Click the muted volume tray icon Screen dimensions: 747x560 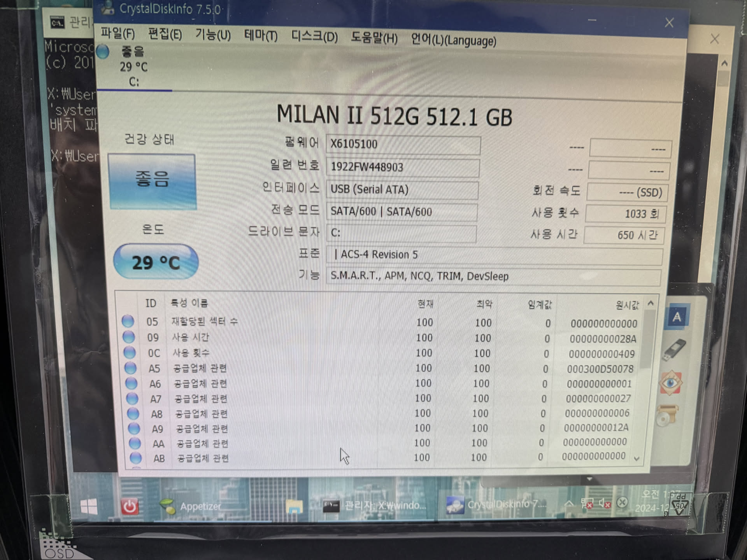coord(604,503)
